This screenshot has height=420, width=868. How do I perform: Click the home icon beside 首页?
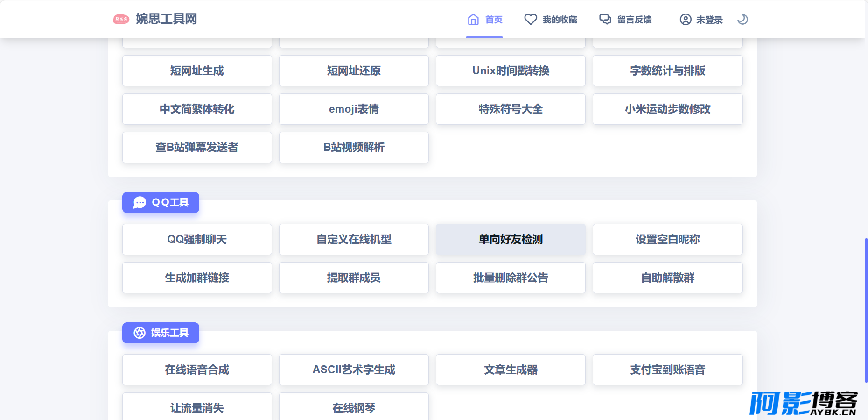[x=473, y=19]
